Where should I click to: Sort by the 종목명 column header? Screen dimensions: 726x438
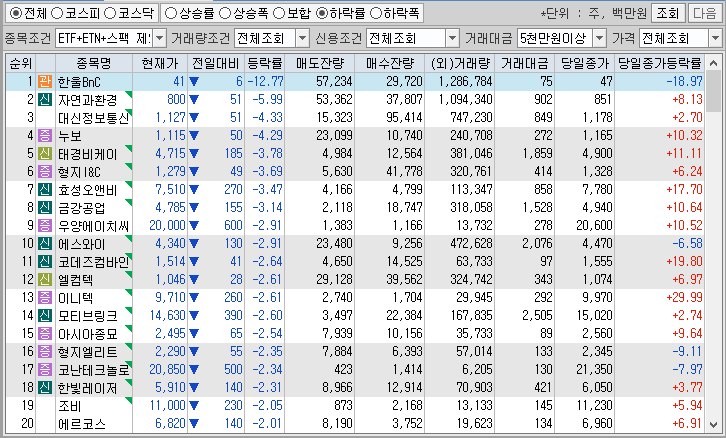click(x=94, y=63)
